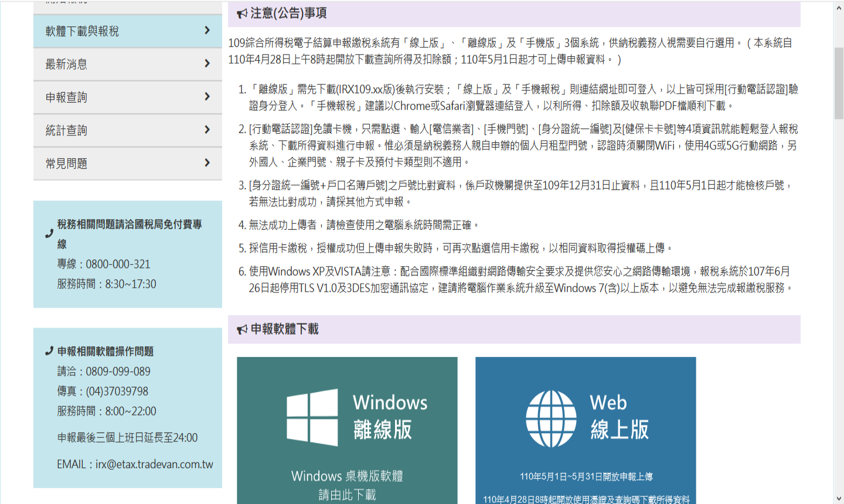The width and height of the screenshot is (844, 504).
Task: Click the Windows 桌機版軟體 label
Action: point(347,476)
